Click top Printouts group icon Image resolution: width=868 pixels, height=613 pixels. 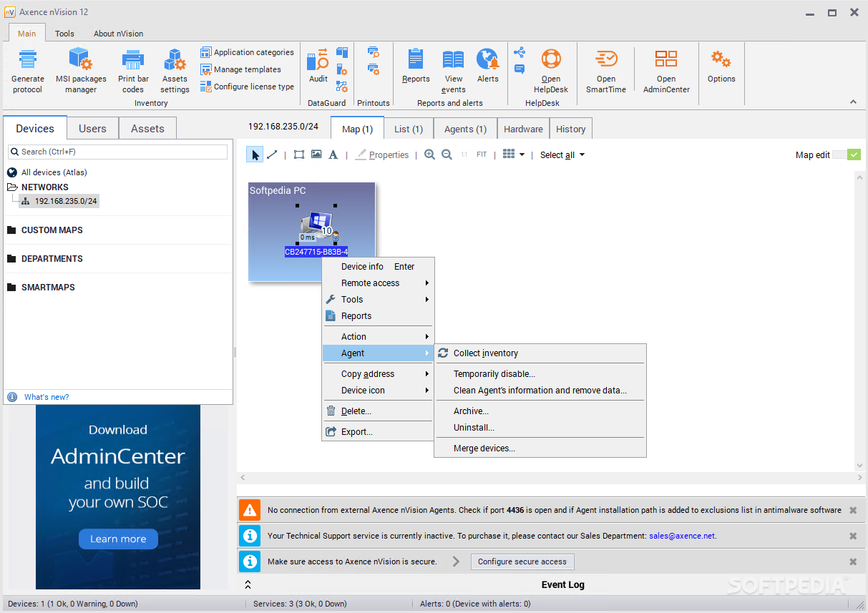coord(374,52)
